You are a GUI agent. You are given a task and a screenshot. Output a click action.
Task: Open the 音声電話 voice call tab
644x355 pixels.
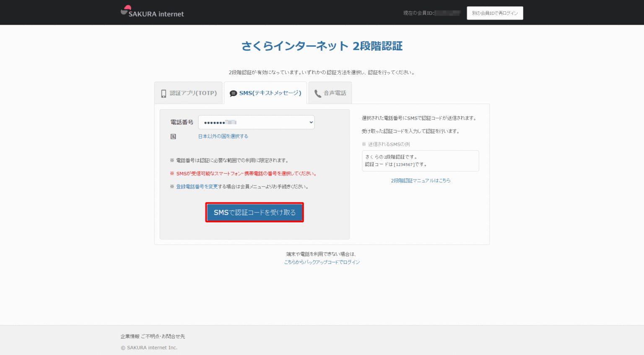[x=330, y=93]
